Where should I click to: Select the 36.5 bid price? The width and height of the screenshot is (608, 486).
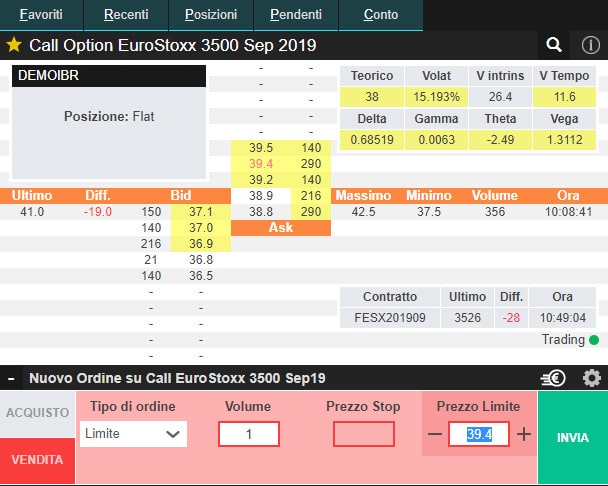[201, 276]
